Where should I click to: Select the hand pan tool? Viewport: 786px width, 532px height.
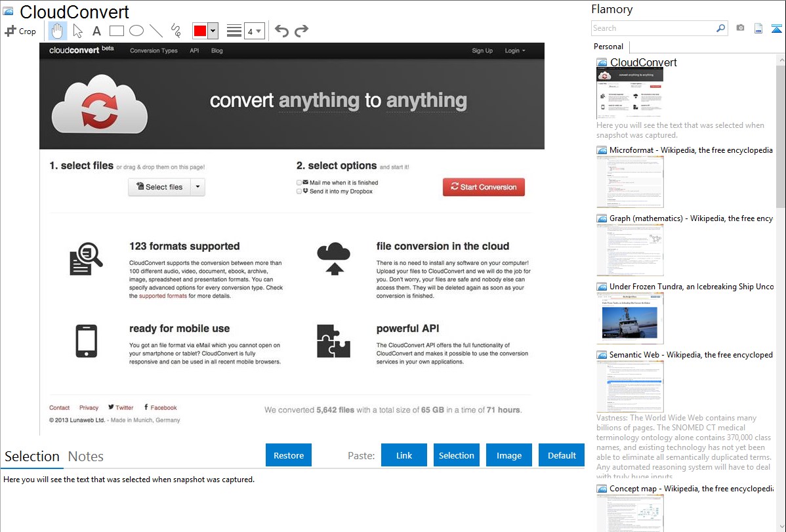[x=58, y=31]
